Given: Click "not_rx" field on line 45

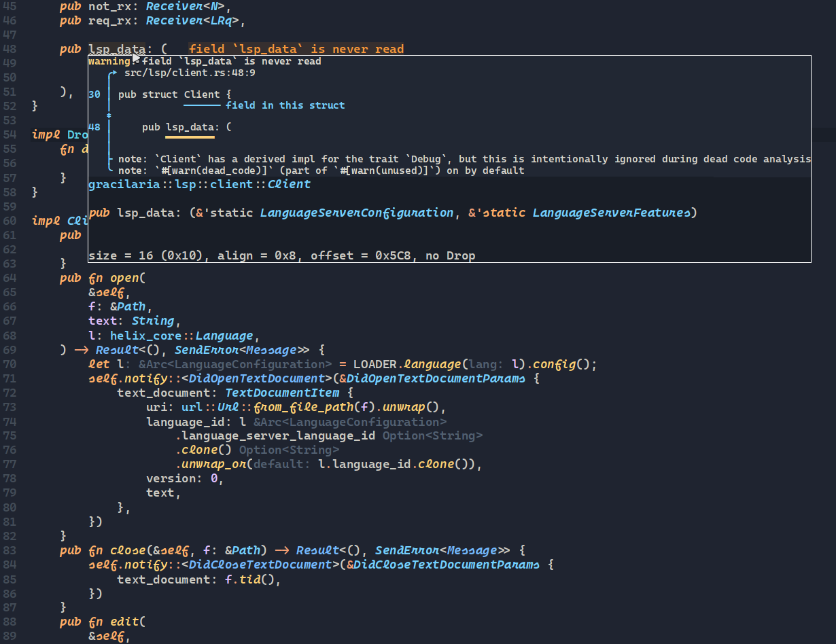Looking at the screenshot, I should coord(109,6).
